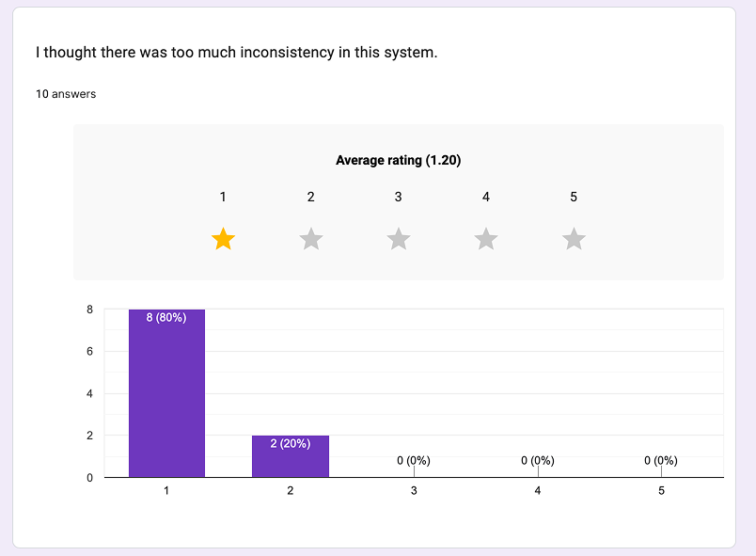Image resolution: width=756 pixels, height=556 pixels.
Task: Click the number 5 above the stars
Action: pos(574,197)
